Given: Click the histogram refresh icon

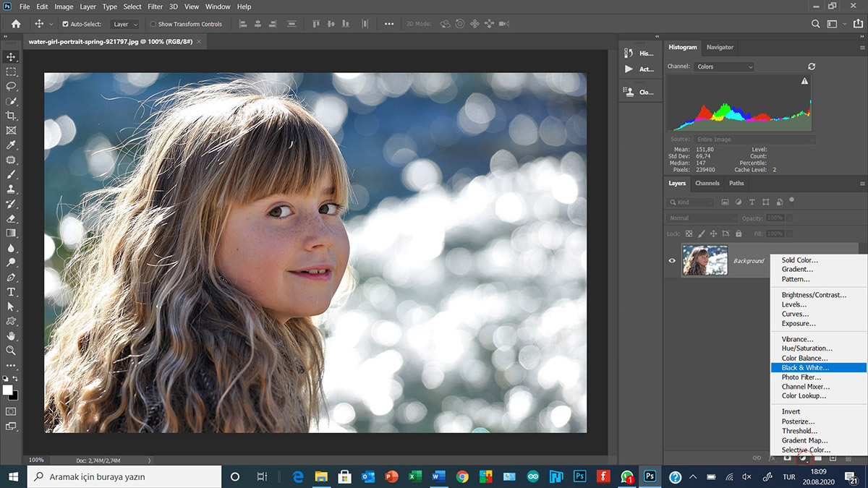Looking at the screenshot, I should (x=812, y=67).
